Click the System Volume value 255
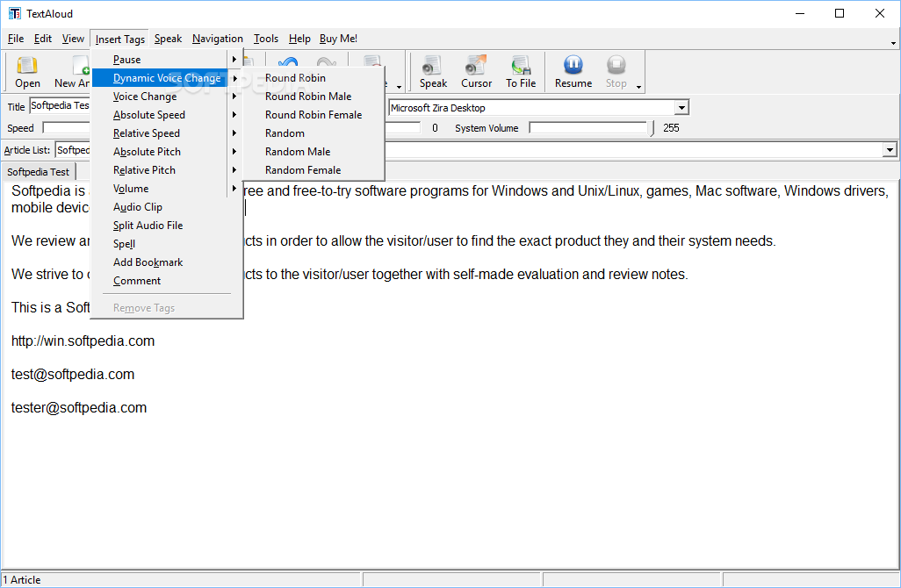This screenshot has width=901, height=588. [671, 127]
